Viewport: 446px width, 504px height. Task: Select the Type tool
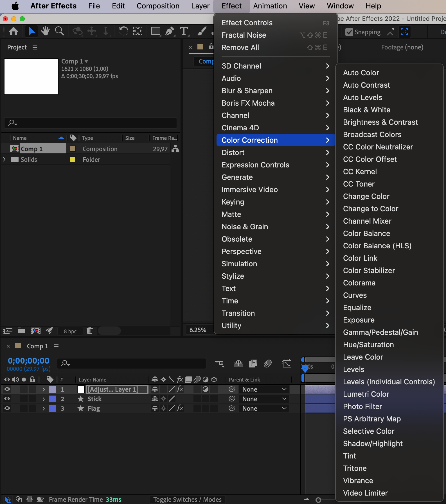point(184,31)
